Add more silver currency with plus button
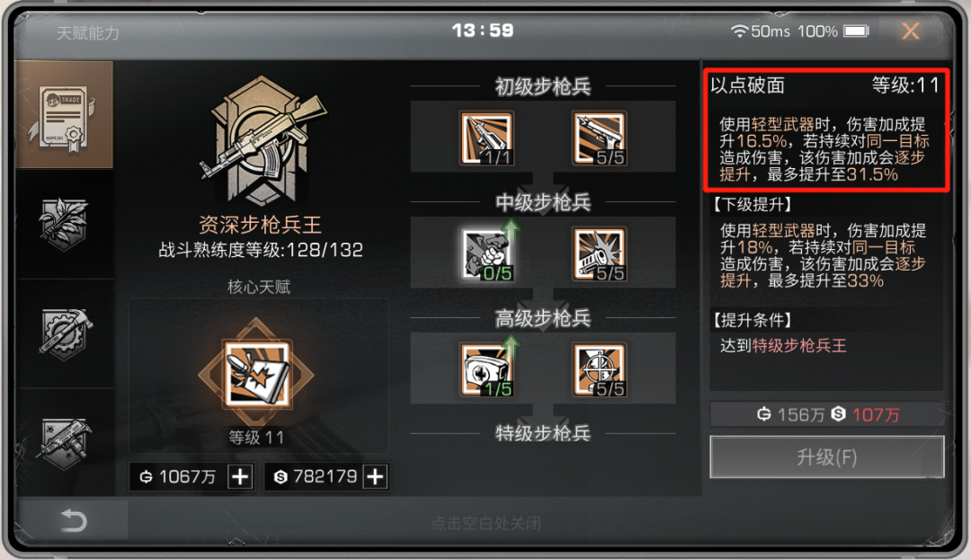Image resolution: width=971 pixels, height=560 pixels. [x=375, y=476]
